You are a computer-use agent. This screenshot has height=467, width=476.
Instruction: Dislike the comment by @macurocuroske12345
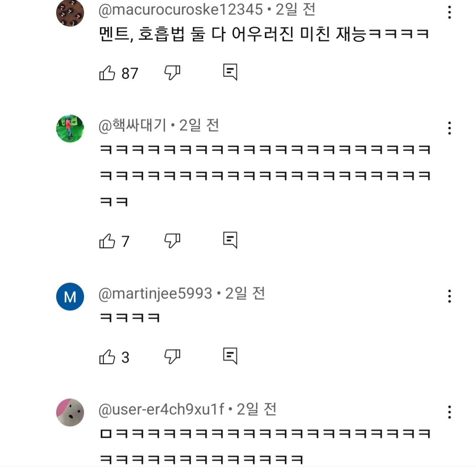click(172, 73)
